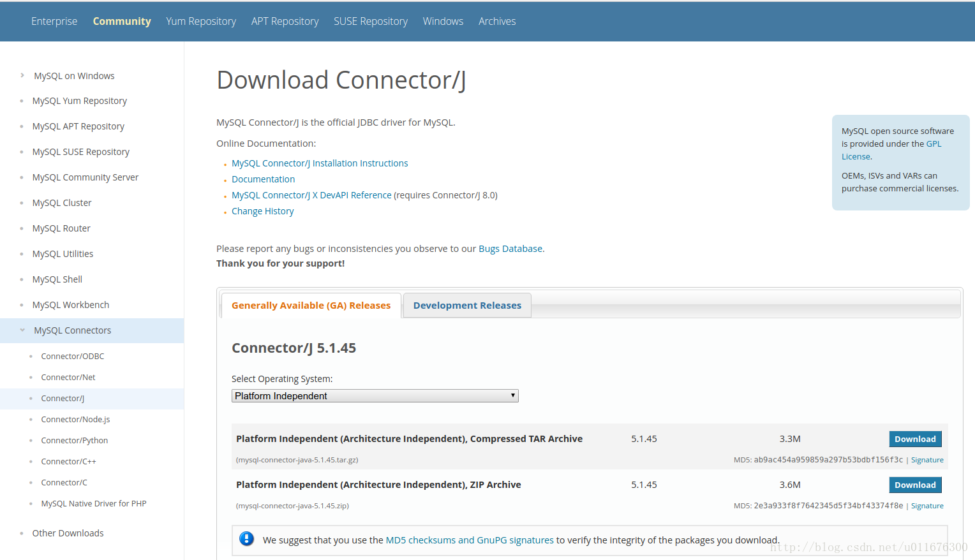Click the mysql-connector-java-5.1.45.tar.gz filename

[x=297, y=460]
